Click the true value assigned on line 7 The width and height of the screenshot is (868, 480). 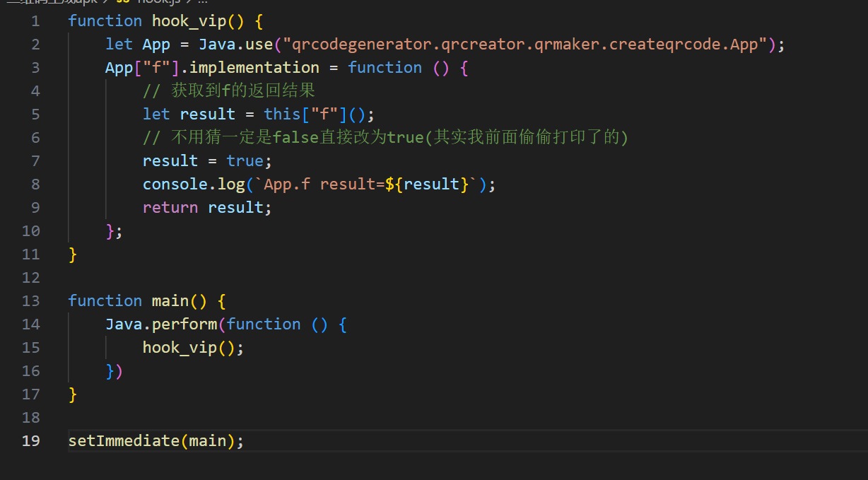pyautogui.click(x=245, y=161)
